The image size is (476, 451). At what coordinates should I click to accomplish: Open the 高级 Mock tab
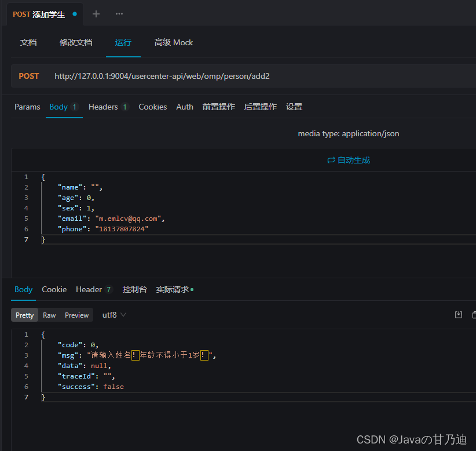[x=174, y=42]
